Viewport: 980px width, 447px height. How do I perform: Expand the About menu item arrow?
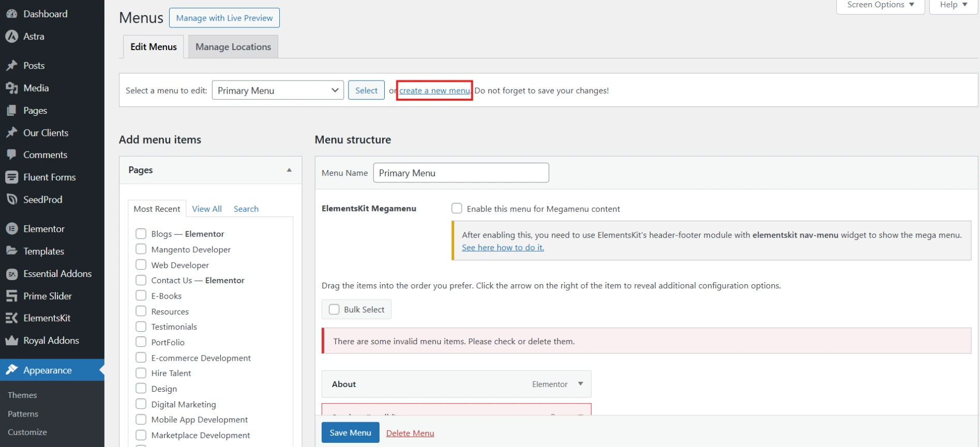click(580, 384)
